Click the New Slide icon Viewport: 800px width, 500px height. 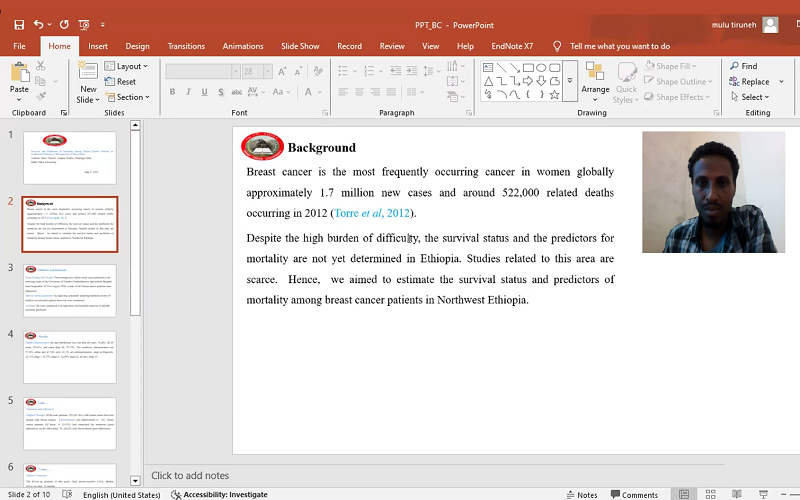88,73
